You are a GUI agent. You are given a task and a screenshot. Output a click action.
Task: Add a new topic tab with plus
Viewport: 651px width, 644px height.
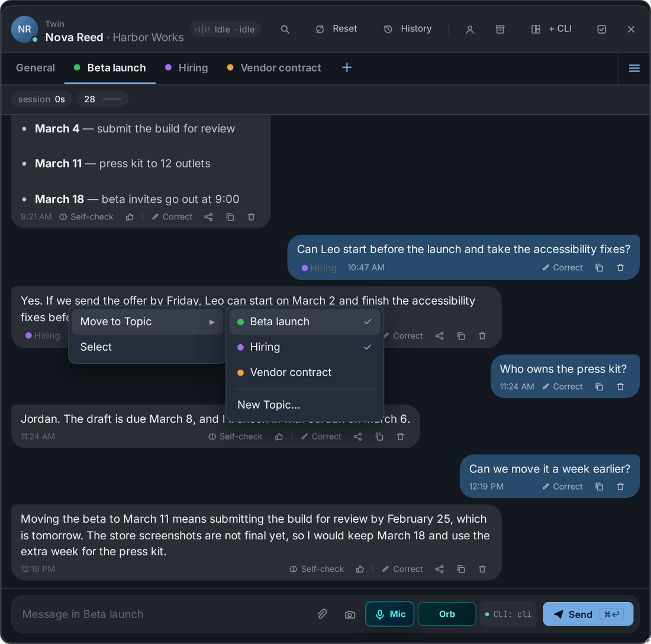click(x=347, y=67)
